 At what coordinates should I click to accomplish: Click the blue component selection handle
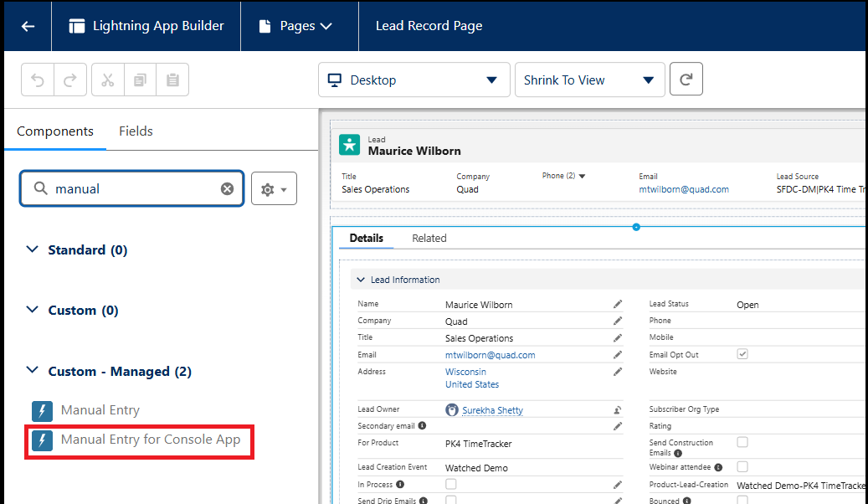point(636,227)
